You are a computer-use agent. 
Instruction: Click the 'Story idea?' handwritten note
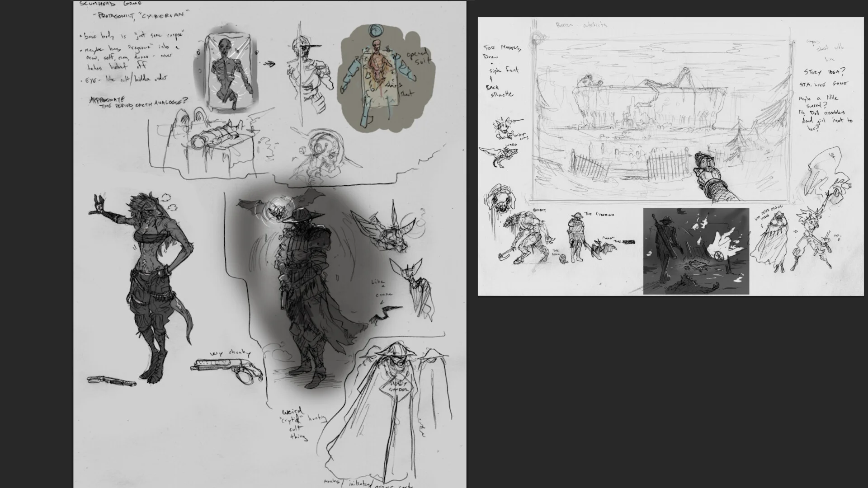[825, 72]
